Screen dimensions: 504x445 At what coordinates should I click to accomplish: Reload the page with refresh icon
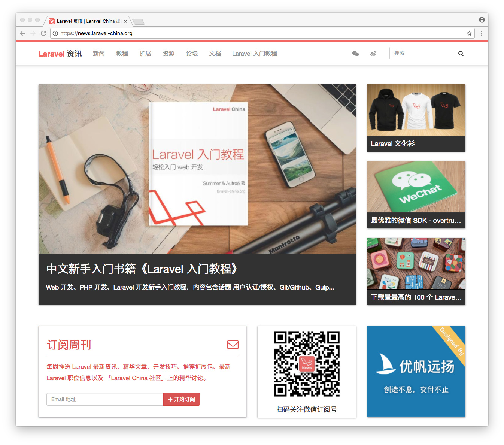click(43, 33)
